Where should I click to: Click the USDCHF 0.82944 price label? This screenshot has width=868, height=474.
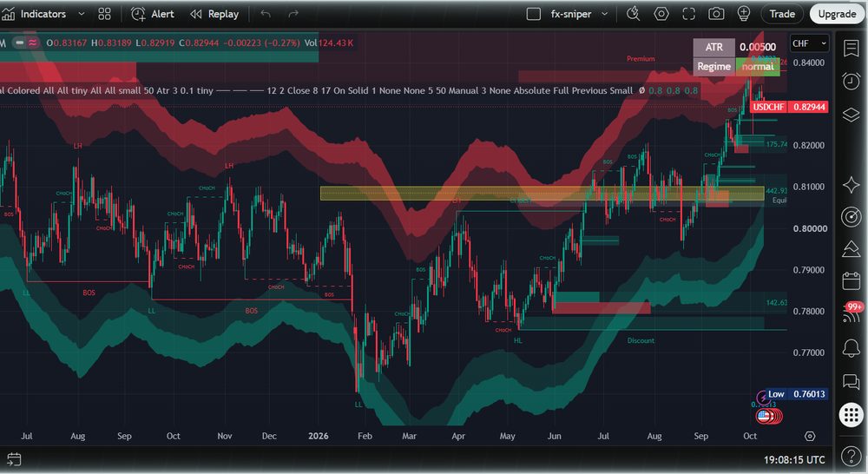coord(789,107)
